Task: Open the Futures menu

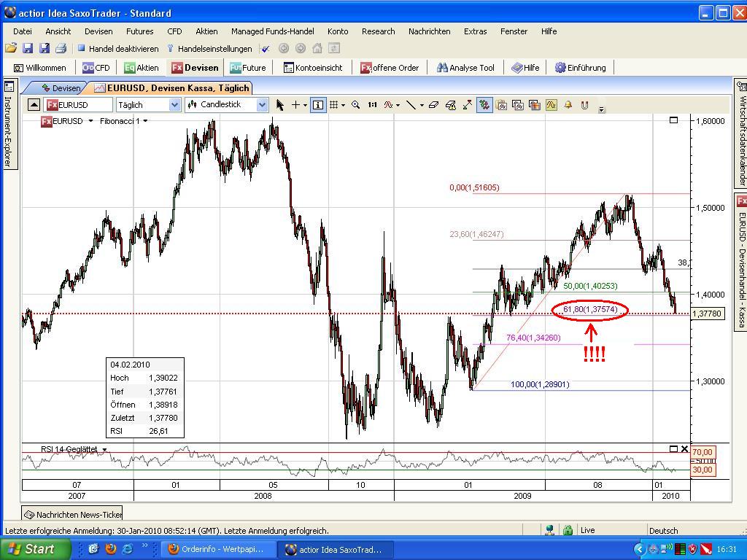Action: (x=139, y=31)
